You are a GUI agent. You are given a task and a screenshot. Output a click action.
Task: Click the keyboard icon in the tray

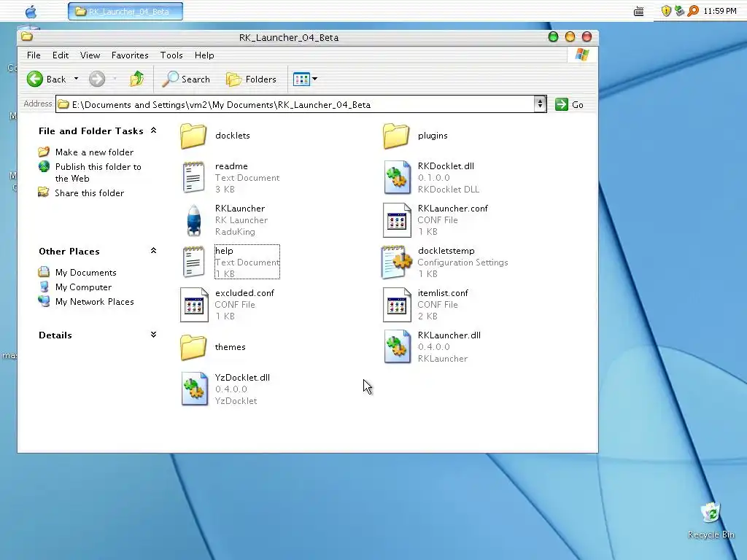pos(639,12)
